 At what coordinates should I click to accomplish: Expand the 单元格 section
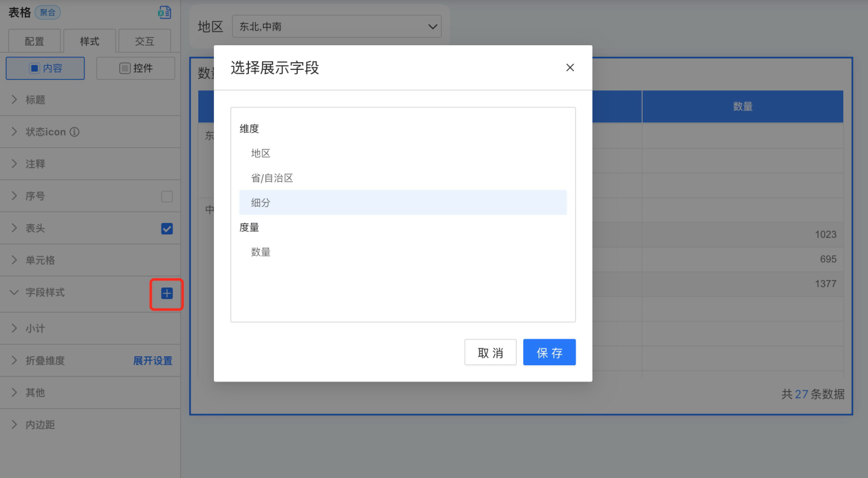tap(40, 260)
